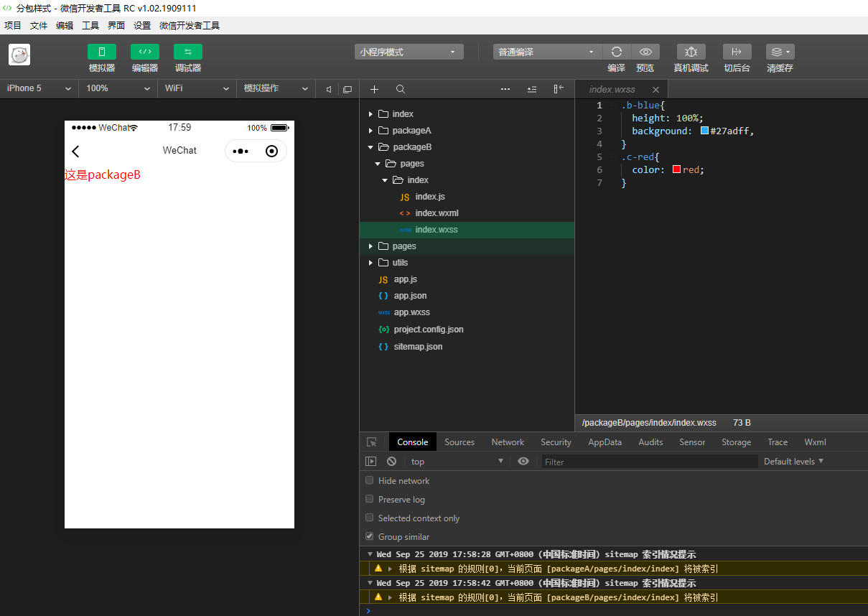Open the 微信开发者工具 menu
Viewport: 868px width, 616px height.
click(x=190, y=25)
